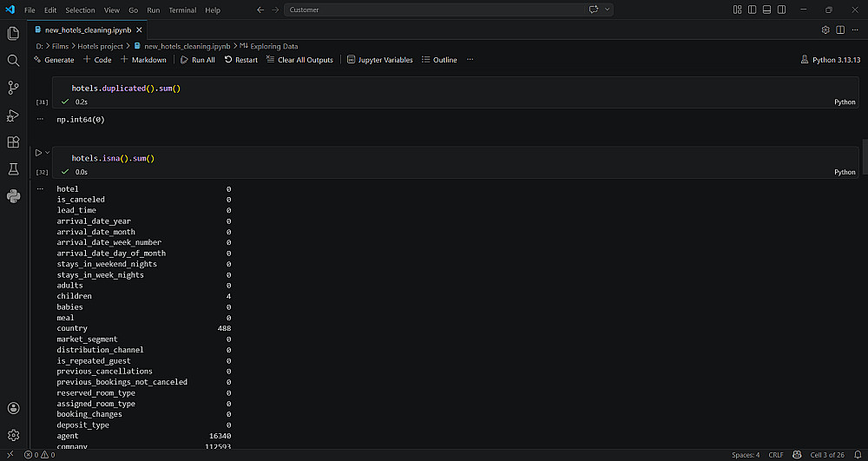Open the Run and Debug view icon
The image size is (868, 461).
click(x=13, y=115)
